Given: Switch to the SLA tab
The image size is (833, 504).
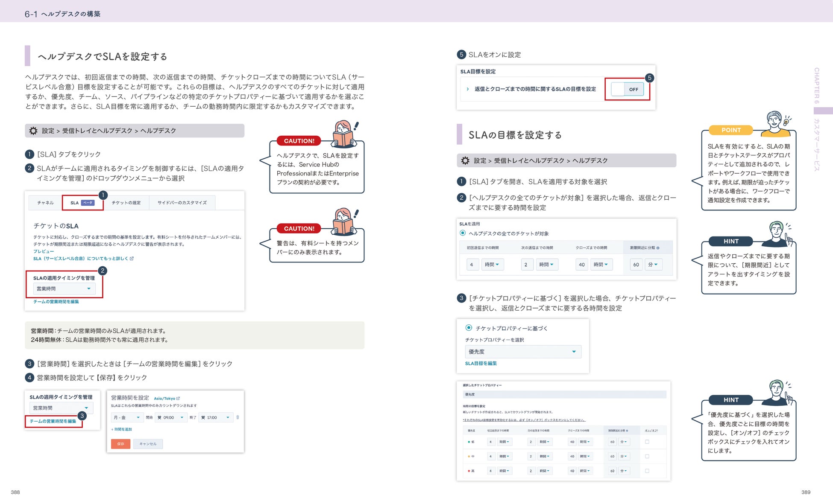Looking at the screenshot, I should click(82, 203).
